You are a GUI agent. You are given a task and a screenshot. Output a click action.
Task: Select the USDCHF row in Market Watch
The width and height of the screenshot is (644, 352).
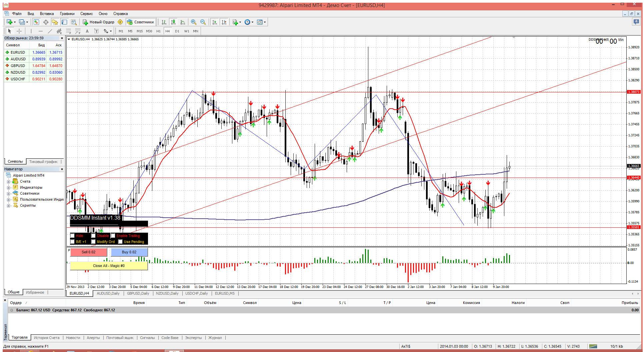coord(34,79)
